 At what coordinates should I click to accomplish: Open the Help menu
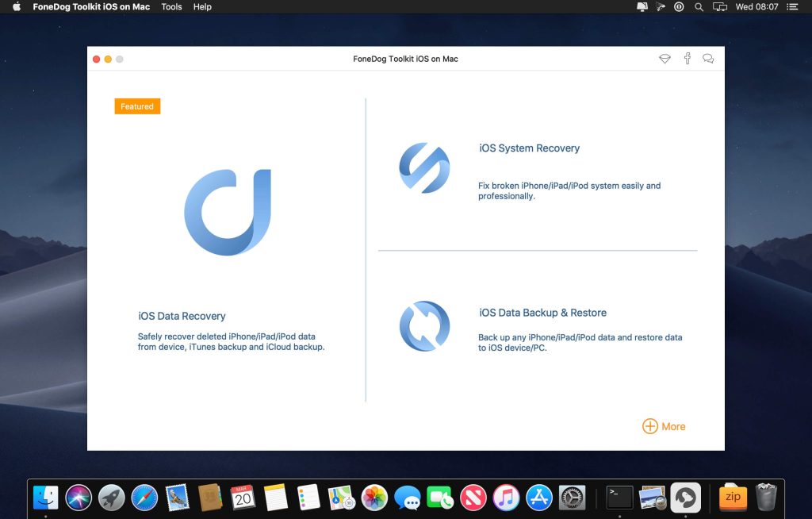click(x=202, y=6)
